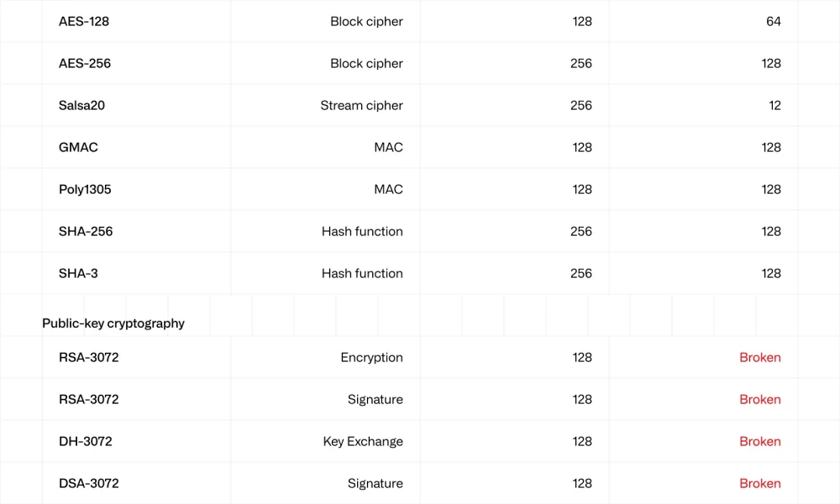Select the GMAC table entry
Screen dimensions: 840x504
pyautogui.click(x=78, y=148)
